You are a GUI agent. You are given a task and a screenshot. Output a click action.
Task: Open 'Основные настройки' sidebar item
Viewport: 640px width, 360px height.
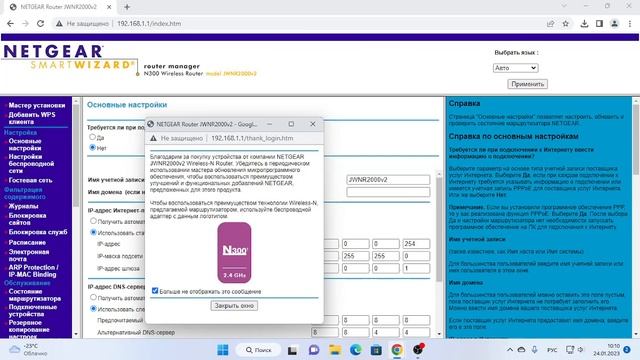click(x=25, y=144)
